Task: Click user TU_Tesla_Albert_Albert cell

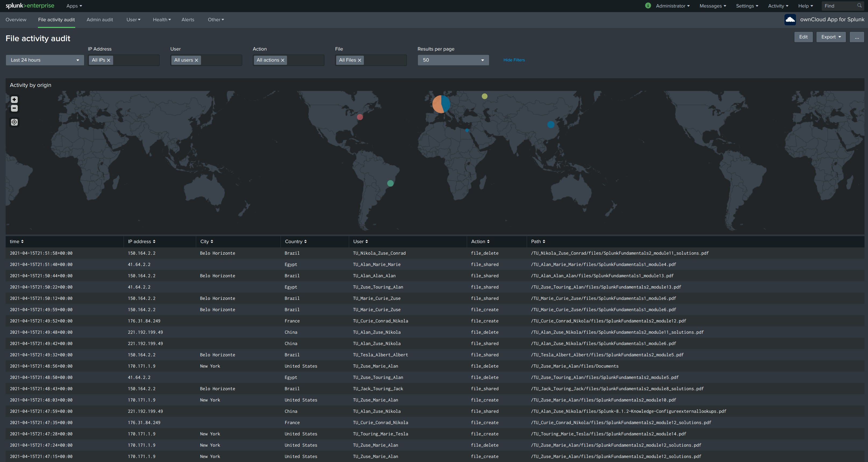Action: click(381, 355)
